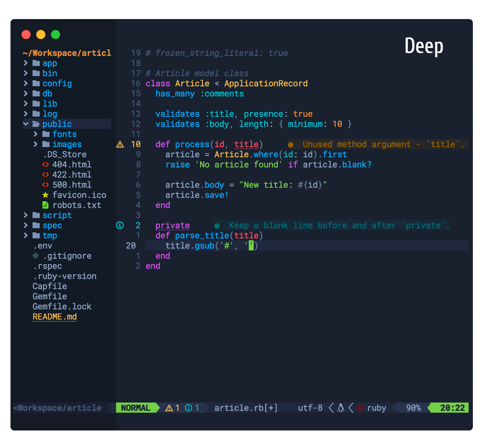Open the .env file
The height and width of the screenshot is (448, 484).
[x=43, y=246]
